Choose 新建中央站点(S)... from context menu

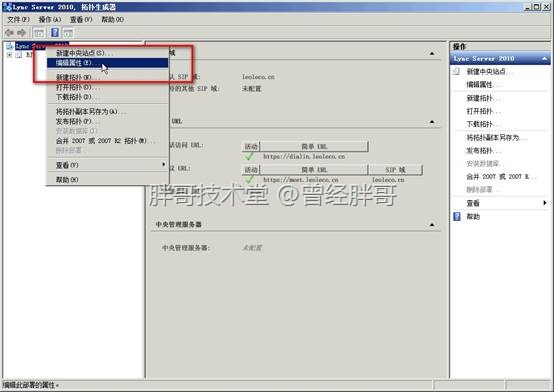[107, 53]
